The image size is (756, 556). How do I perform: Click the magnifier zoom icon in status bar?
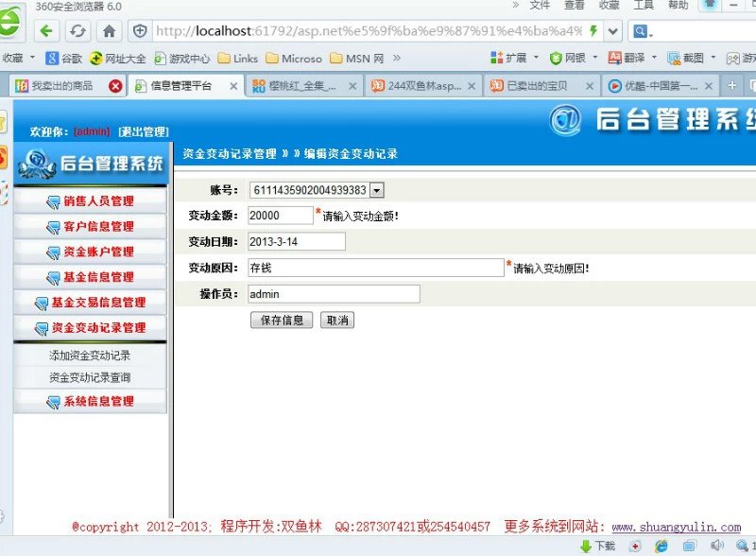click(x=742, y=546)
